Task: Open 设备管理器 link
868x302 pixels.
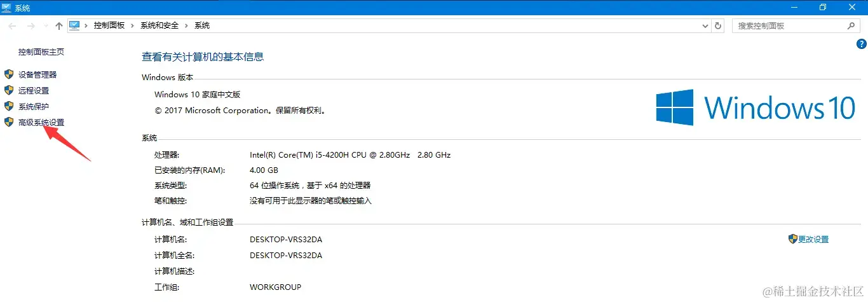Action: (x=37, y=74)
